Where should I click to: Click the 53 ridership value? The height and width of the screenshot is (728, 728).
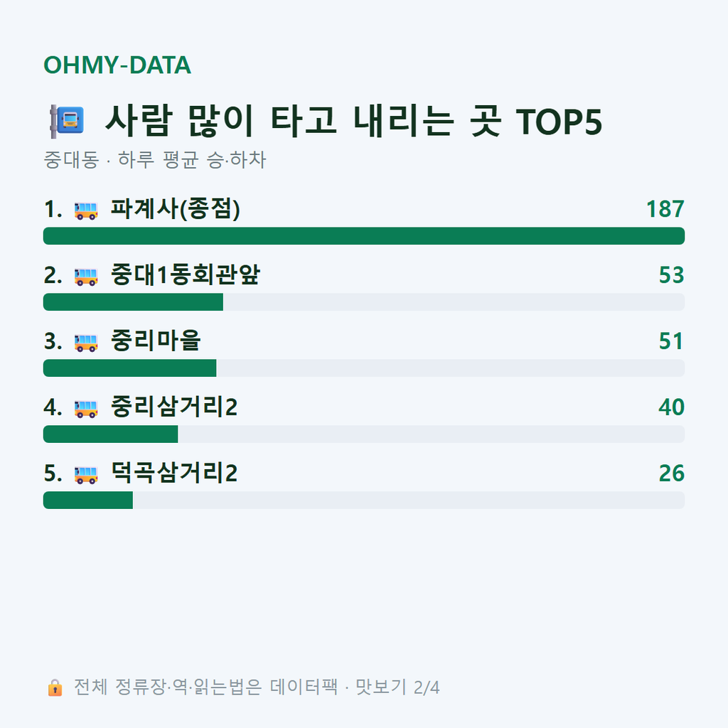click(x=671, y=275)
